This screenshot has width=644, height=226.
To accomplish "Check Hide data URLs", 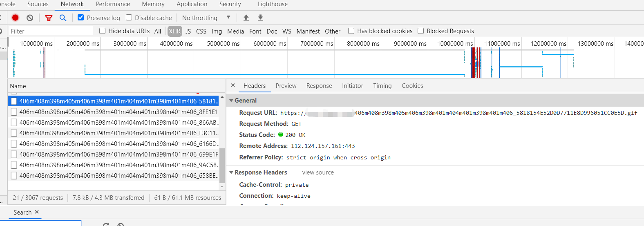I will [103, 31].
